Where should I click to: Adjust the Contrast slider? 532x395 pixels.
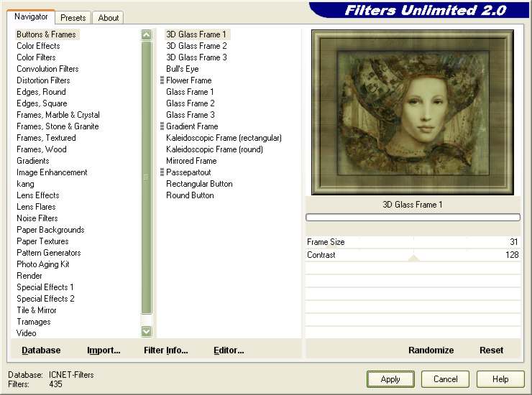coord(413,255)
